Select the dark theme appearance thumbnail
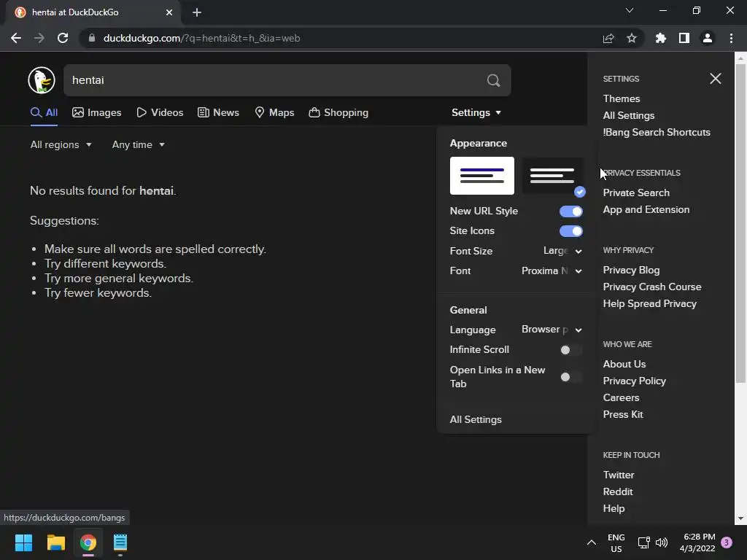Image resolution: width=747 pixels, height=560 pixels. pos(553,176)
